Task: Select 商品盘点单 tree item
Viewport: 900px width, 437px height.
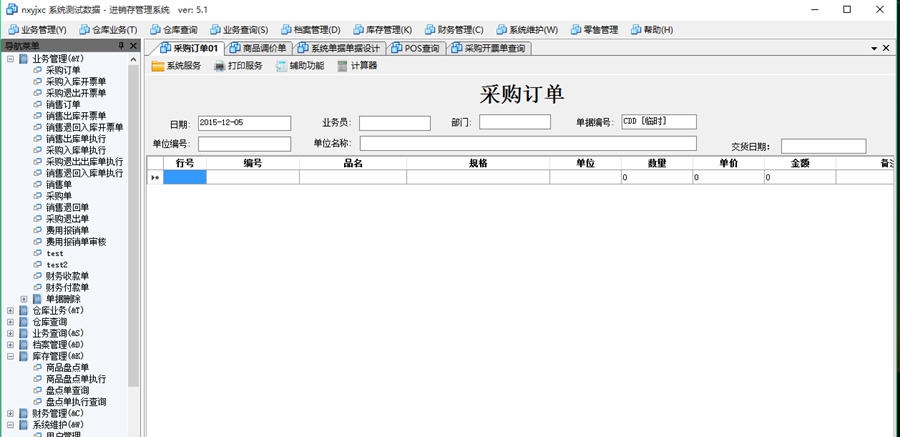Action: tap(67, 368)
